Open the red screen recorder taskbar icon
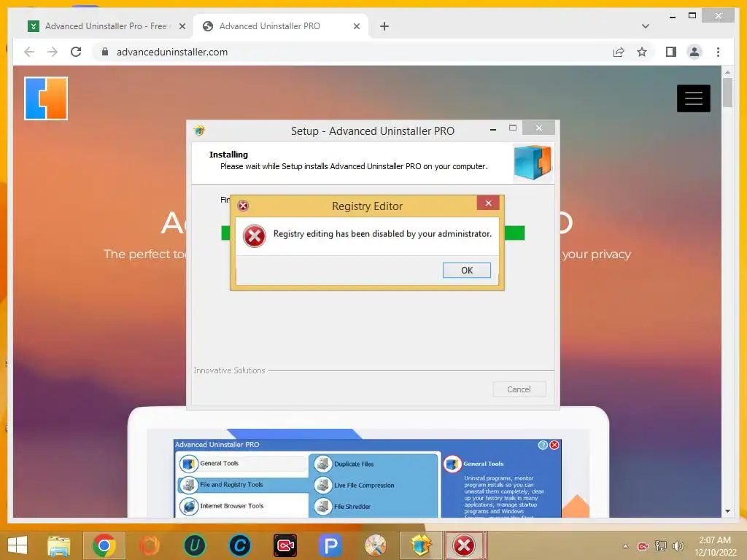 point(285,545)
